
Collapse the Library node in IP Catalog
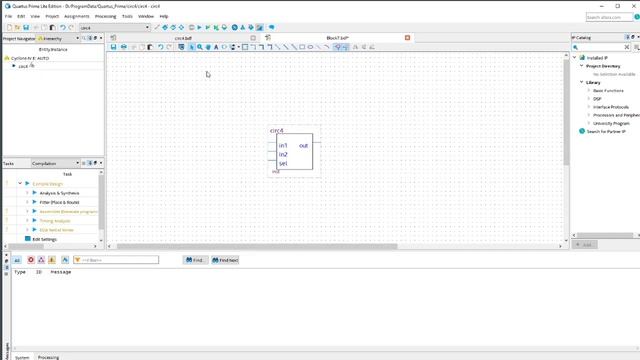point(582,82)
